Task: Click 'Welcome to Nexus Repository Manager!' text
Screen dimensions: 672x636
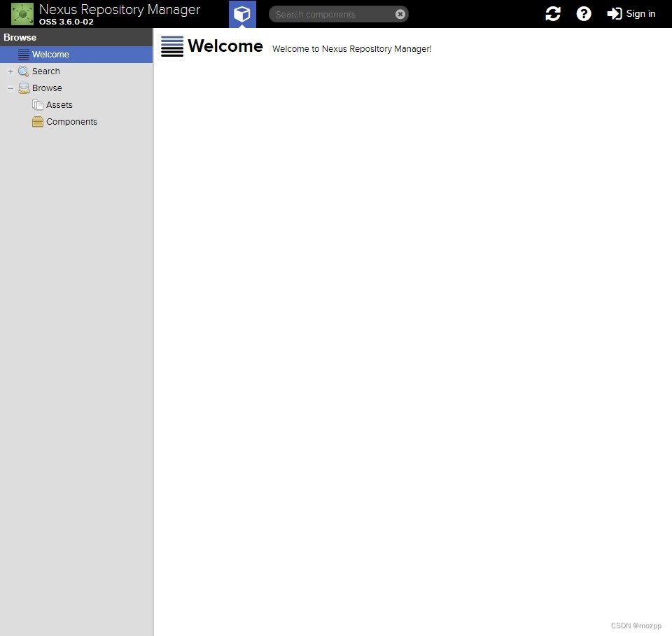Action: point(352,49)
